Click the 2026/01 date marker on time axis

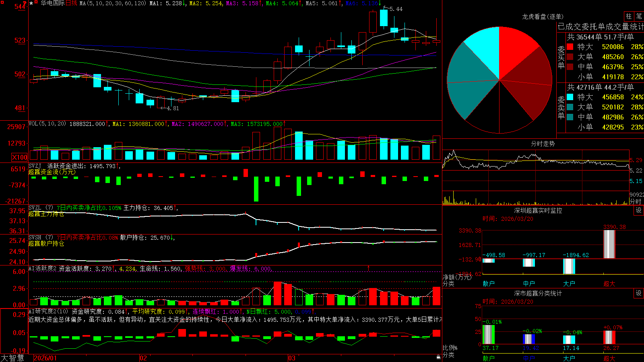point(45,358)
